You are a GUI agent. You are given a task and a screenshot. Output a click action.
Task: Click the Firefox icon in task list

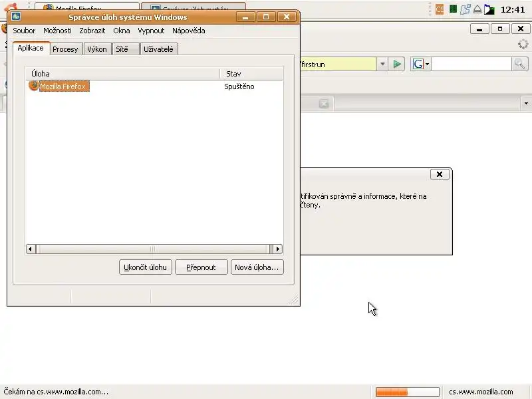[x=34, y=86]
